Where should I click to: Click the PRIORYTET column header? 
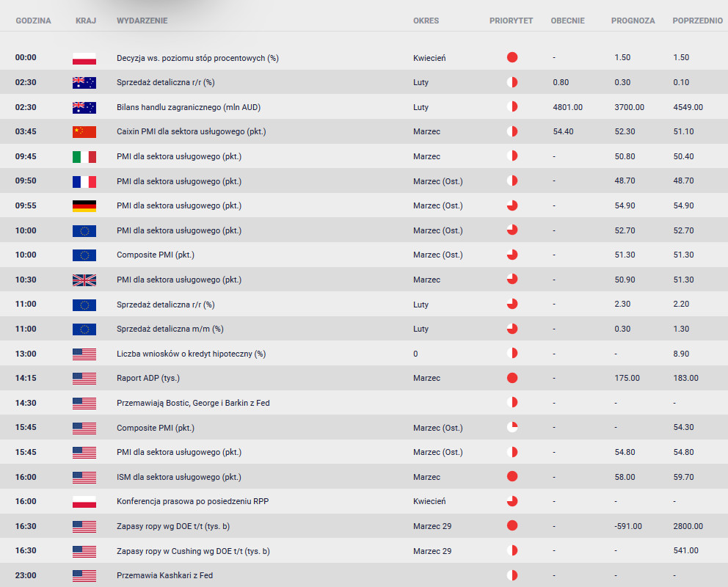[512, 21]
